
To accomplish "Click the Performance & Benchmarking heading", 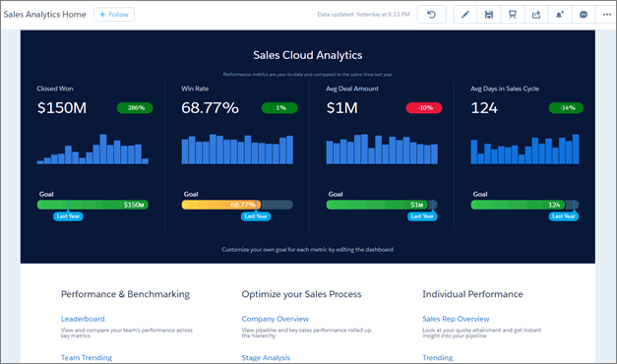I will [x=125, y=294].
